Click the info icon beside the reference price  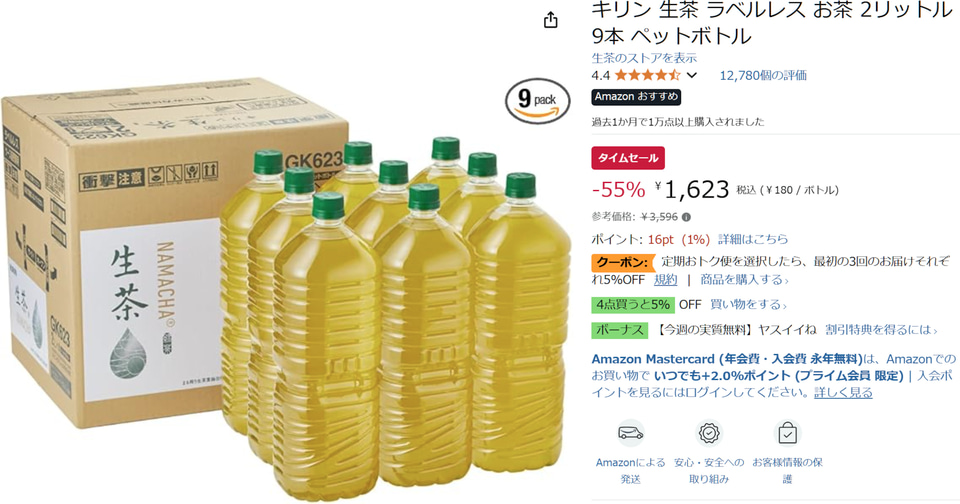(686, 217)
